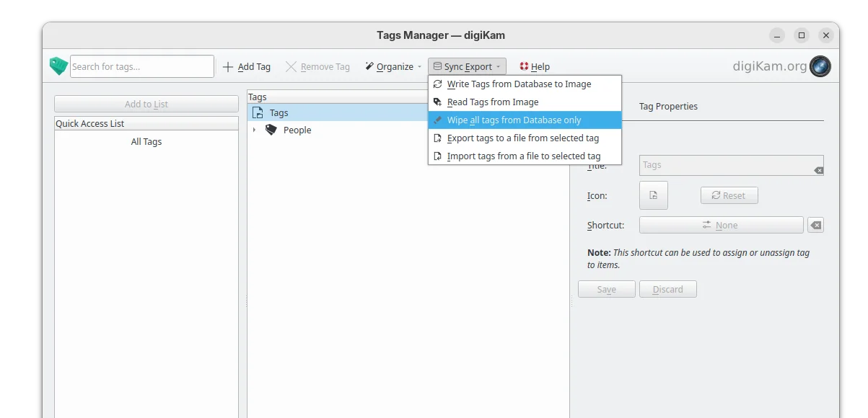Image resolution: width=868 pixels, height=418 pixels.
Task: Collapse the Sync Export dropdown
Action: point(467,66)
